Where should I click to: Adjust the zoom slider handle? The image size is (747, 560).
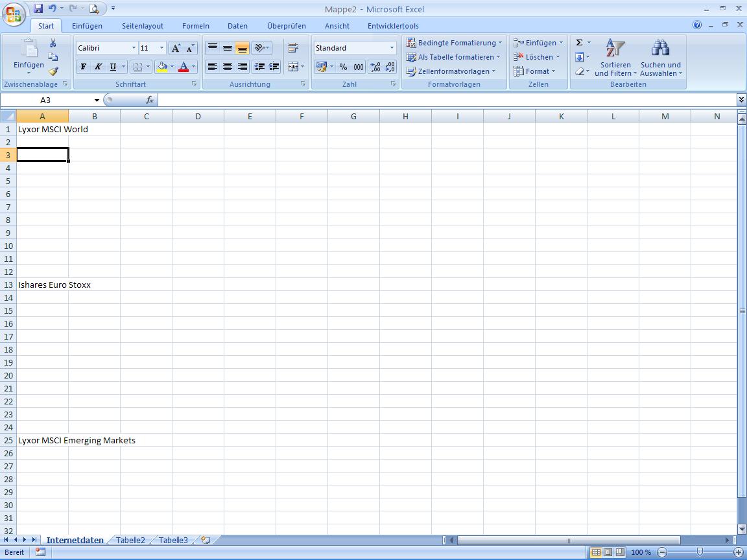(x=700, y=552)
